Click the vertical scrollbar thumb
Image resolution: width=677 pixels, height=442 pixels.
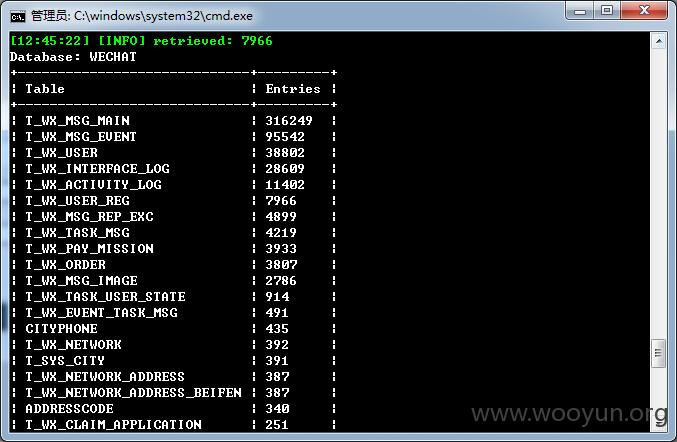[658, 353]
